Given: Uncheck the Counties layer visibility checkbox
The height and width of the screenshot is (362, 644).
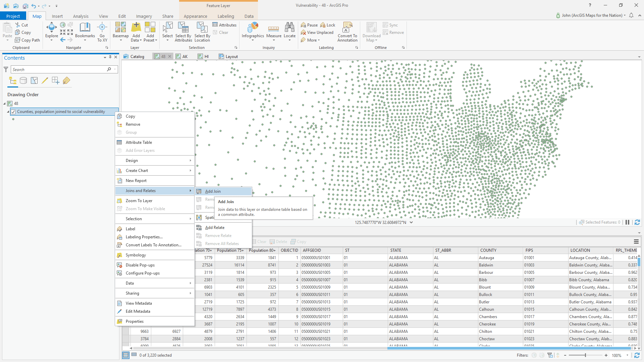Looking at the screenshot, I should pos(13,112).
